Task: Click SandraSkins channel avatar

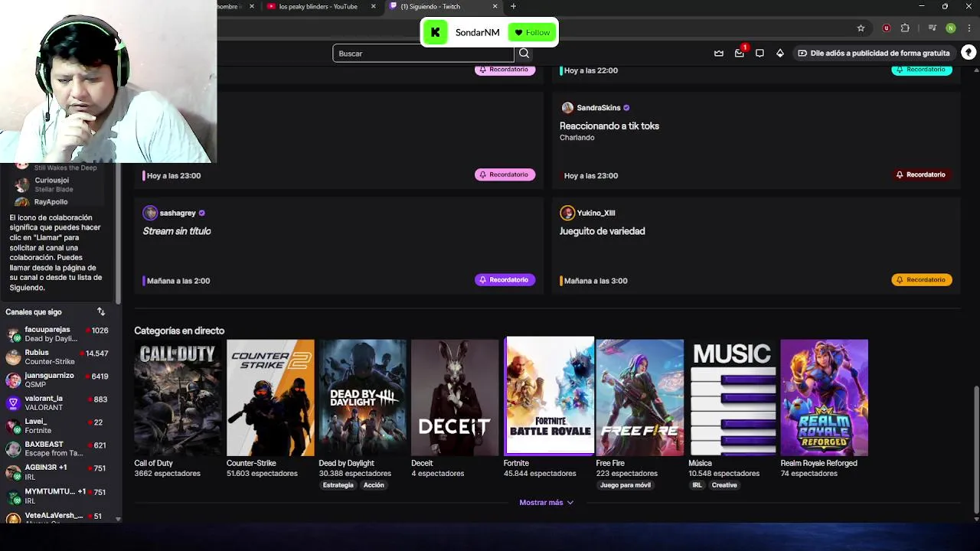Action: pos(567,108)
